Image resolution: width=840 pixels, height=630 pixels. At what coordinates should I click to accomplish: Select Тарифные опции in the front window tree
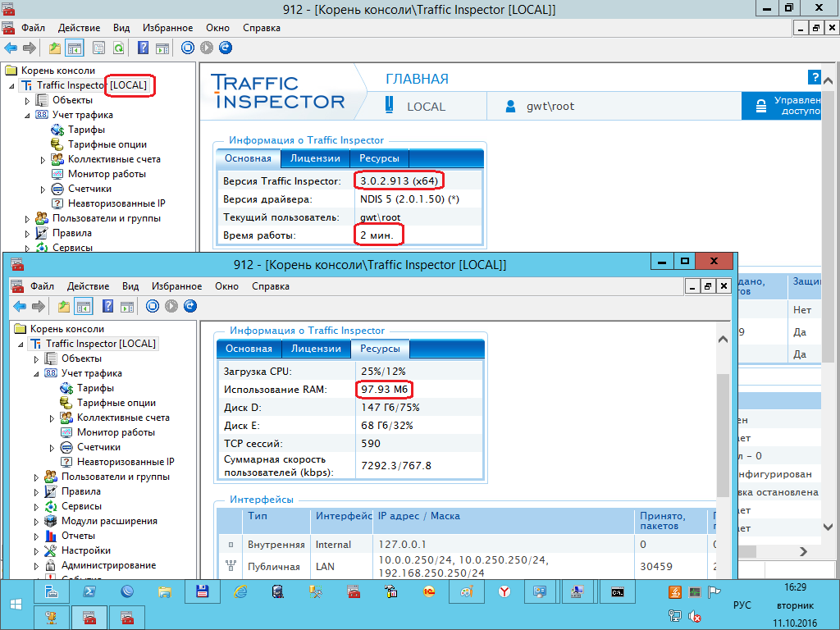116,403
